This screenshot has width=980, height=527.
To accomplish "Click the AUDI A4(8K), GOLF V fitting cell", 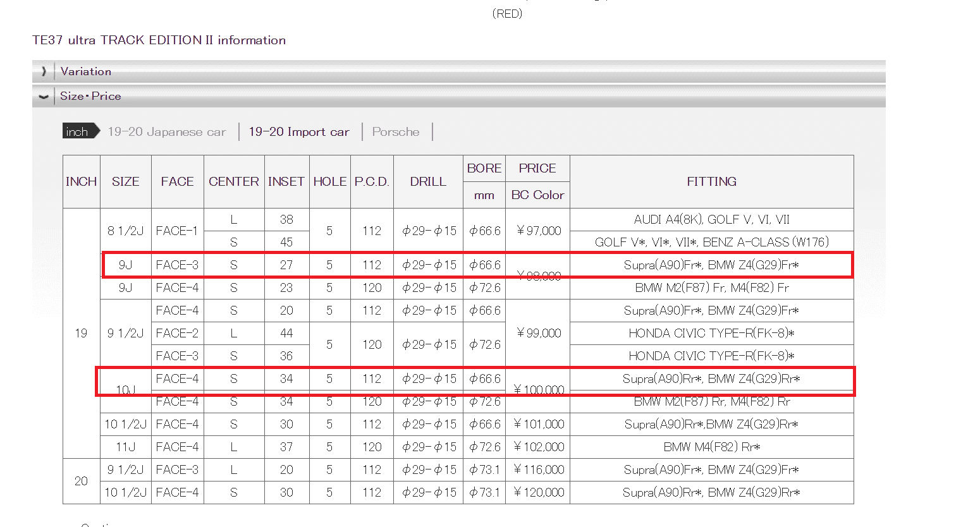I will tap(712, 219).
